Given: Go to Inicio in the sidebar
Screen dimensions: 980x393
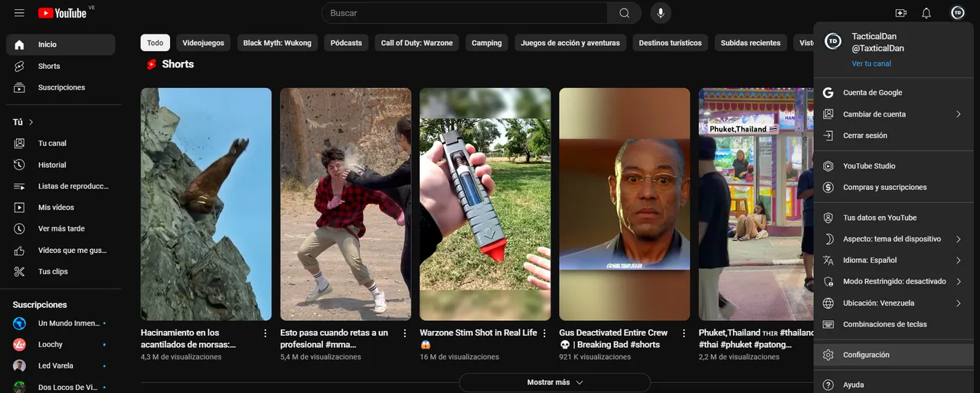Looking at the screenshot, I should 60,44.
